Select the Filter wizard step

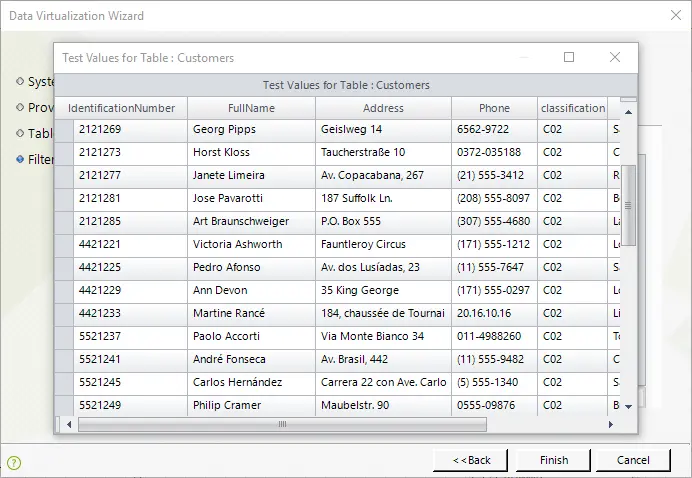point(35,159)
